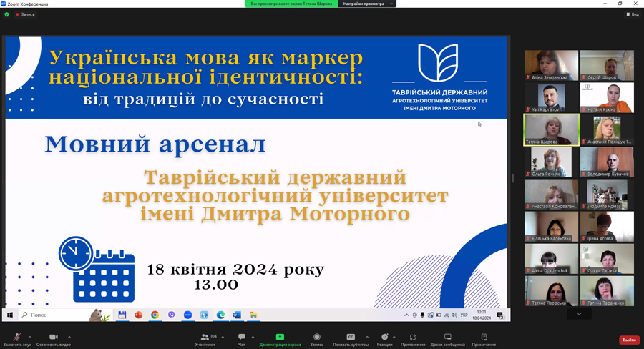Select Ольга Рочняк video thumbnail
Image resolution: width=644 pixels, height=349 pixels.
click(x=551, y=162)
